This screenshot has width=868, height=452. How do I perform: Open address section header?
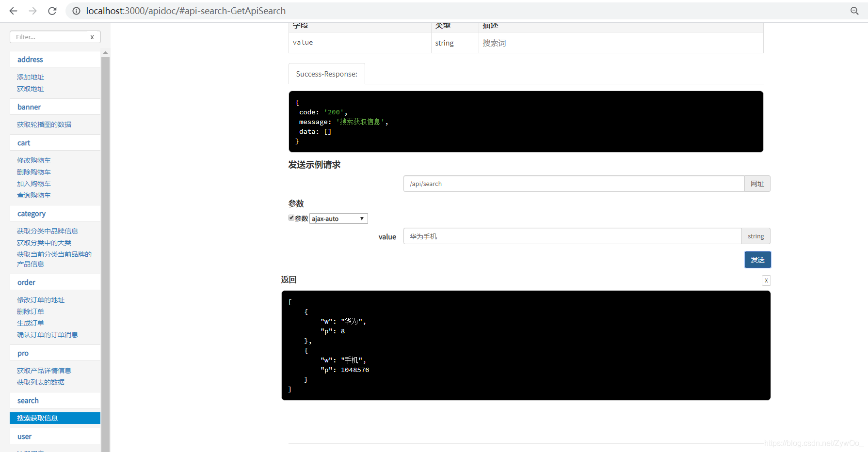click(x=55, y=60)
